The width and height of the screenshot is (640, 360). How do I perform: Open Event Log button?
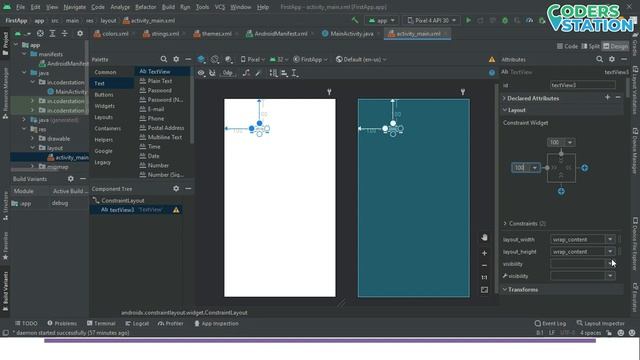pos(550,323)
